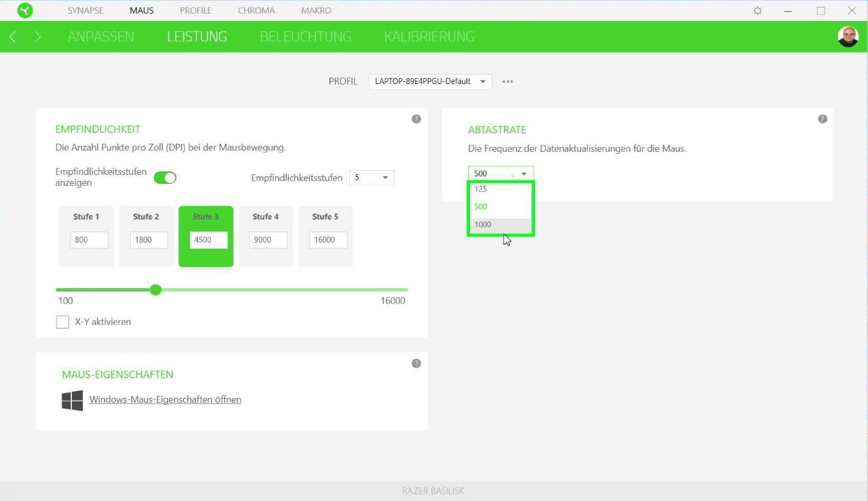Show help for Abtastrate section
The image size is (868, 501).
click(823, 119)
